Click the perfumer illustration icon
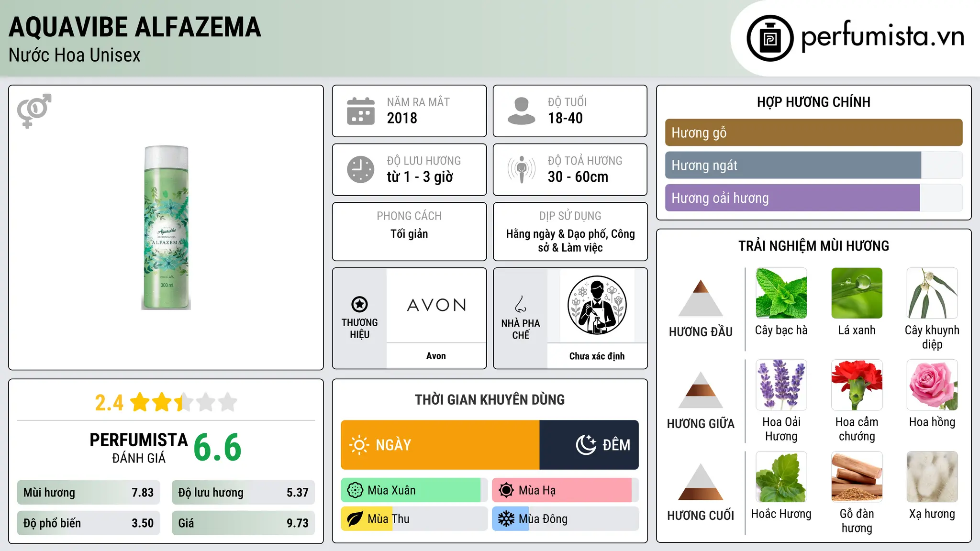Screen dimensions: 980x551 597,305
